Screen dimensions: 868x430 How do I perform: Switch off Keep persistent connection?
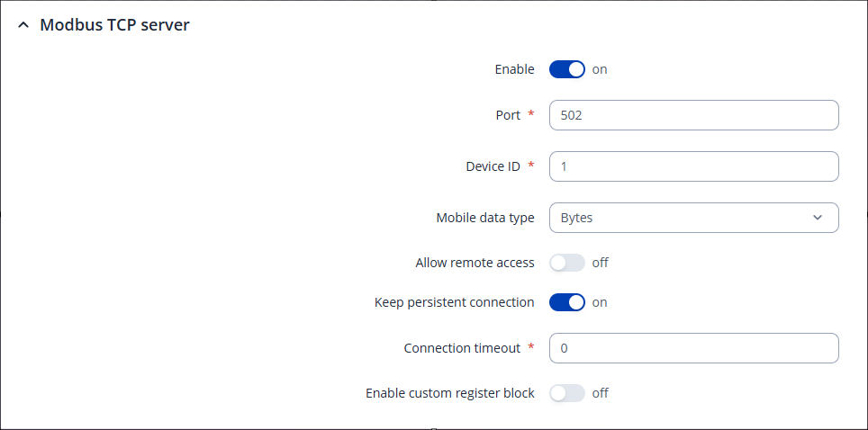567,303
